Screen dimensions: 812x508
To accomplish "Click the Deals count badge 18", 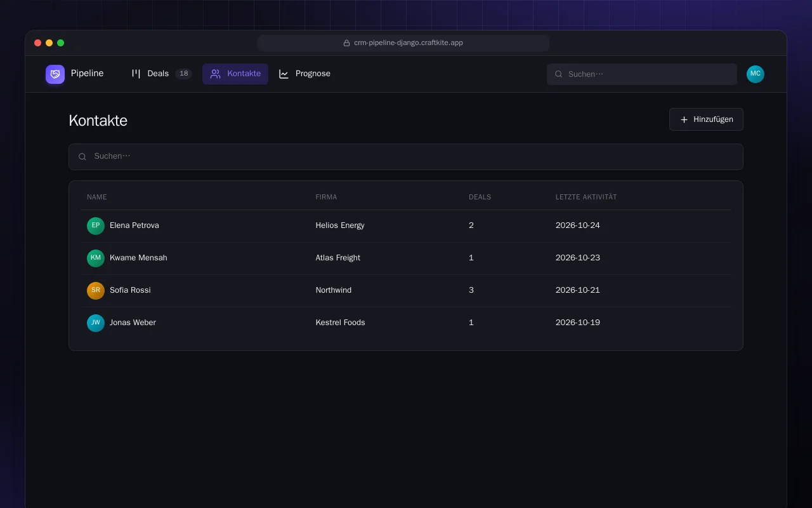I will point(183,74).
